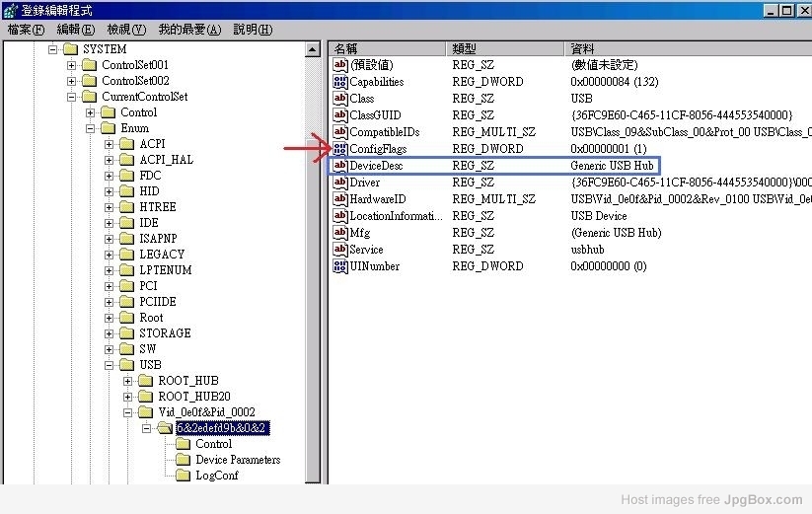812x514 pixels.
Task: Select the LogConf folder icon
Action: (x=183, y=476)
